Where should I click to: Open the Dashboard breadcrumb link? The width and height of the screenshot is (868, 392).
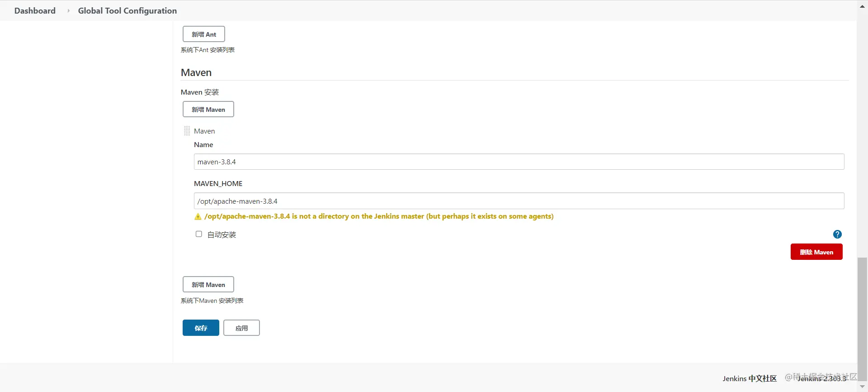pos(35,10)
